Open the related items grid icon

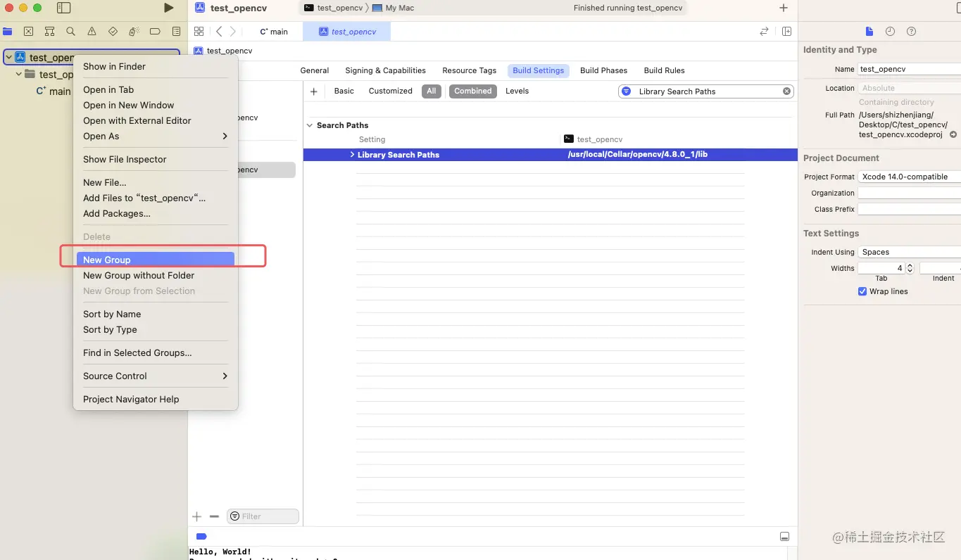199,31
